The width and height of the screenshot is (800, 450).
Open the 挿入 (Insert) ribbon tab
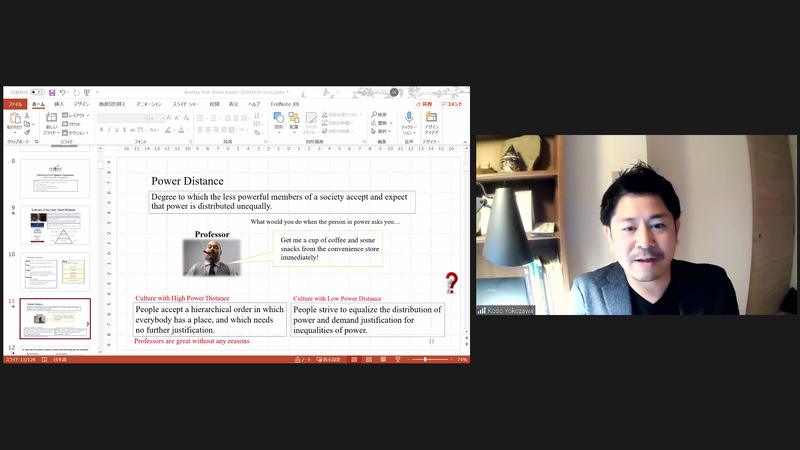pos(59,104)
